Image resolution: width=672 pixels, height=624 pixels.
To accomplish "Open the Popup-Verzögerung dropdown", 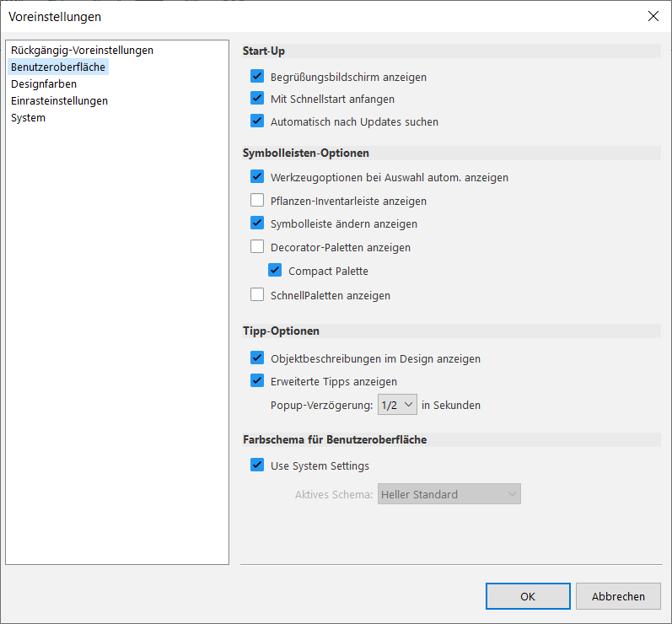I will click(x=397, y=405).
